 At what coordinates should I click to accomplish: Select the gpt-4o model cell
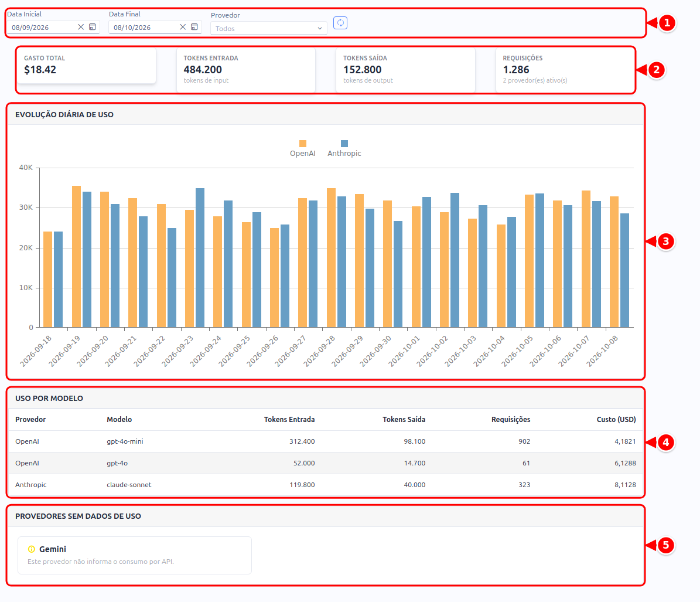117,463
